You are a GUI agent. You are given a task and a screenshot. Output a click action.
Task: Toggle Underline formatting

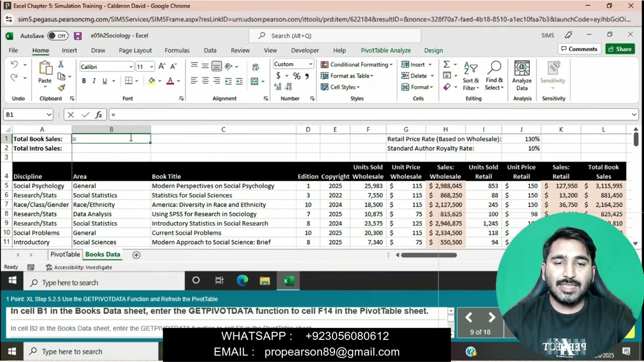(105, 81)
